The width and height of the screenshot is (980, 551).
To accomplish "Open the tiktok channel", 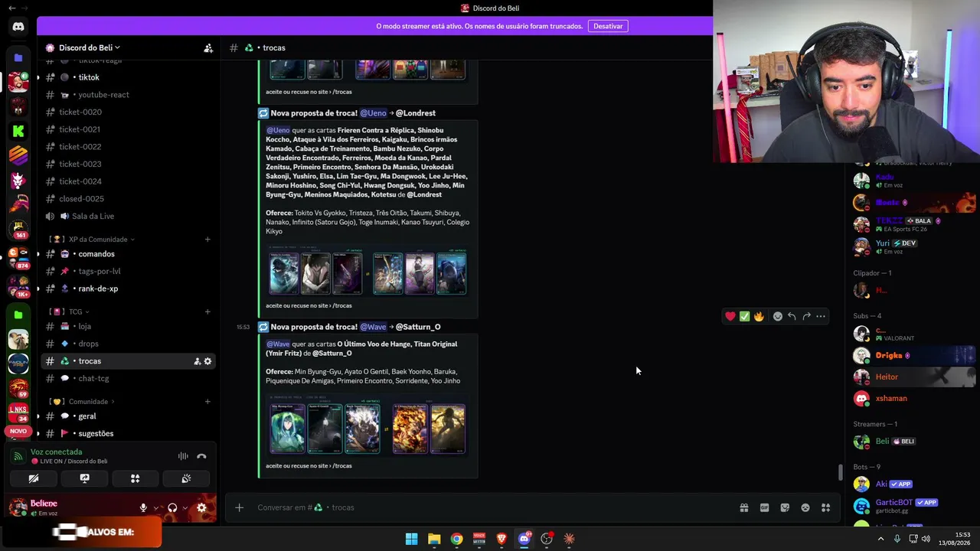I will tap(128, 77).
